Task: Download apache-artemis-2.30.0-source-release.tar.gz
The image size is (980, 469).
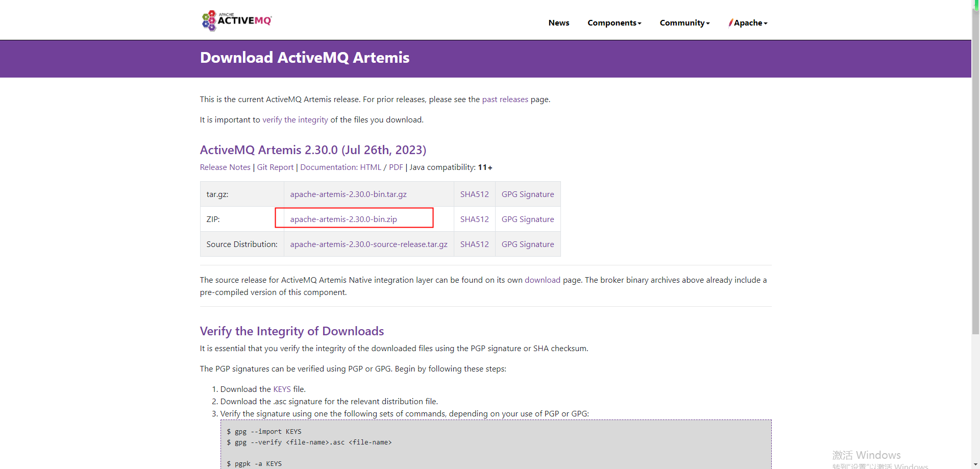Action: 369,244
